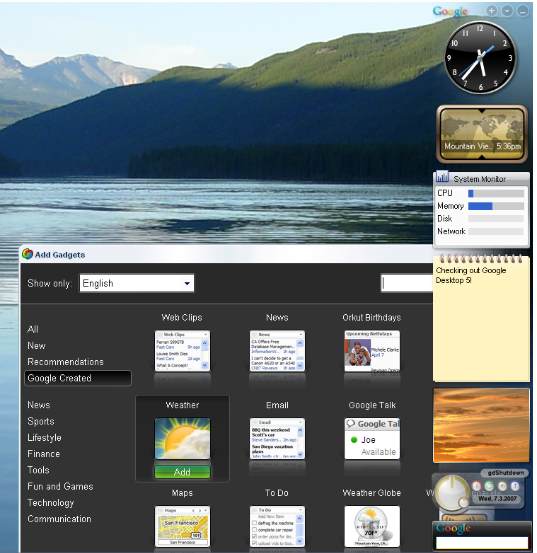This screenshot has width=537, height=553.
Task: Click the Web Clips gadget title
Action: 182,317
